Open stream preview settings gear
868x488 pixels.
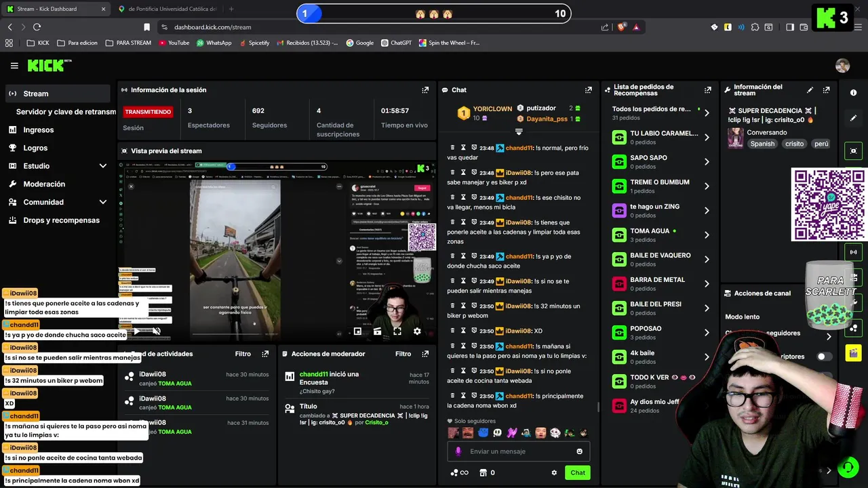[x=417, y=331]
